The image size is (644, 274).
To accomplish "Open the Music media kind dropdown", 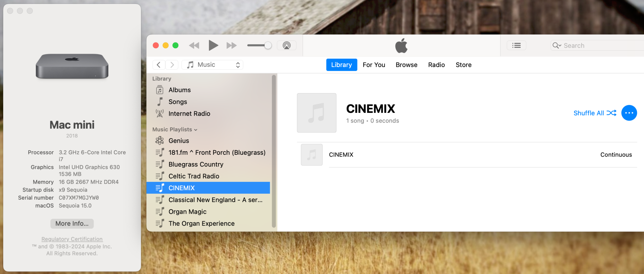I will [213, 65].
